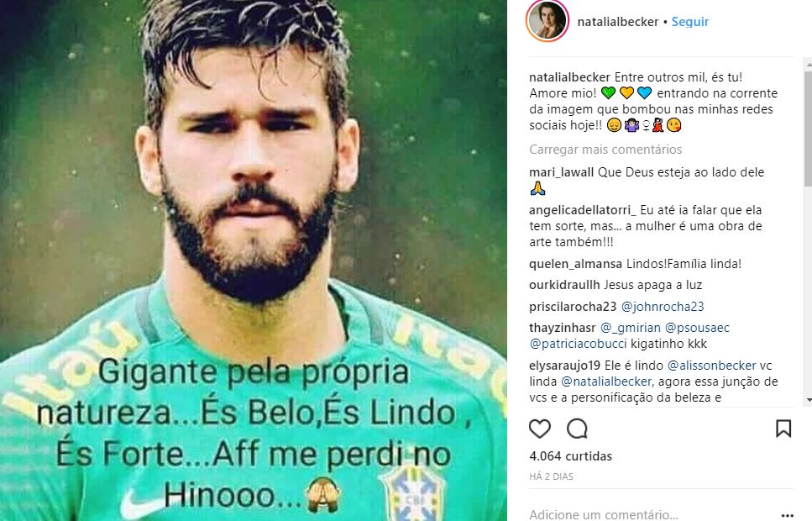812x521 pixels.
Task: Open natalialbecker profile picture avatar
Action: (547, 21)
